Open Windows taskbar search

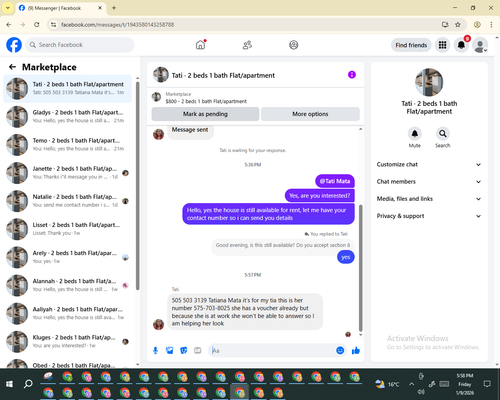28,384
